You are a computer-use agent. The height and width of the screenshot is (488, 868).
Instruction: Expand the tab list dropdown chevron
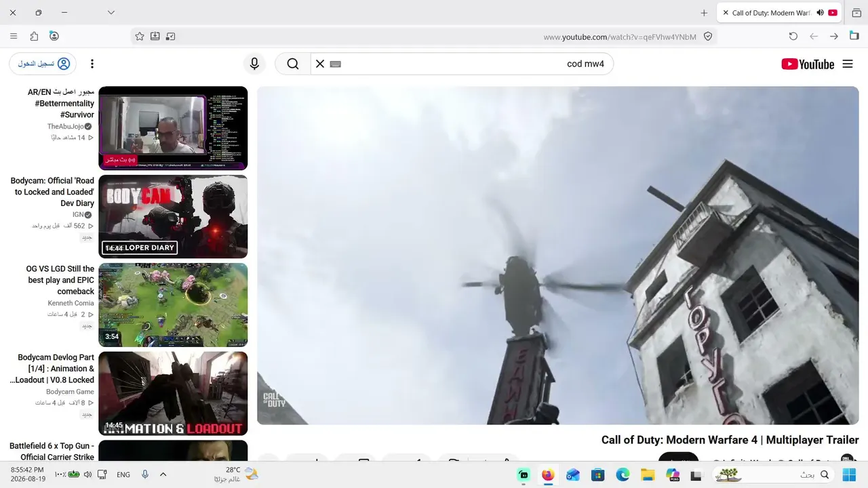coord(111,12)
